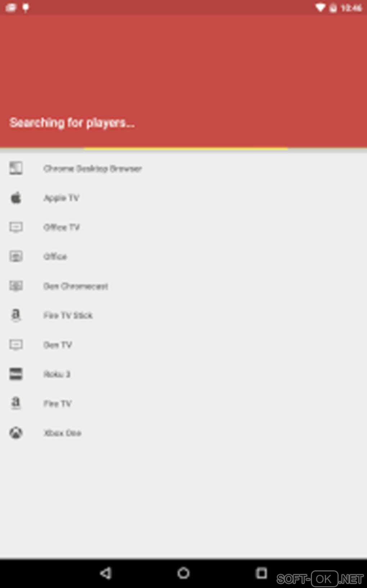Select Den Chromecast player entry
The height and width of the screenshot is (588, 367).
[x=183, y=286]
